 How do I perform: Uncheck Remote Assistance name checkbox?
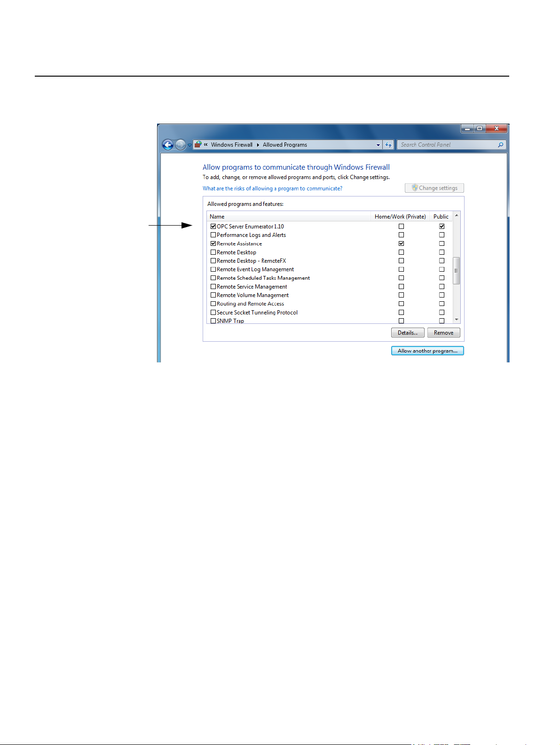(x=213, y=243)
